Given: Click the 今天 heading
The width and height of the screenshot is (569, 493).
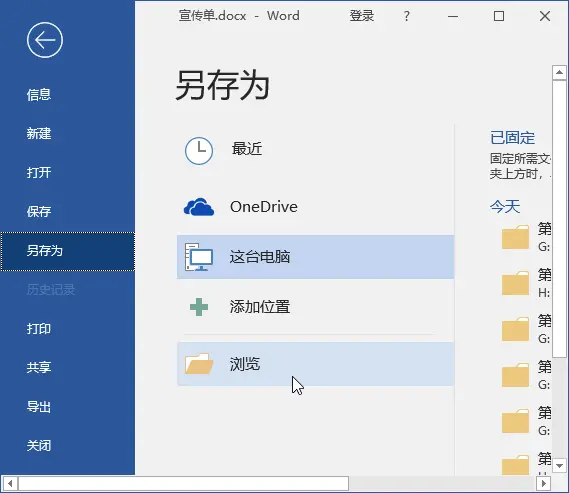Looking at the screenshot, I should pyautogui.click(x=505, y=207).
